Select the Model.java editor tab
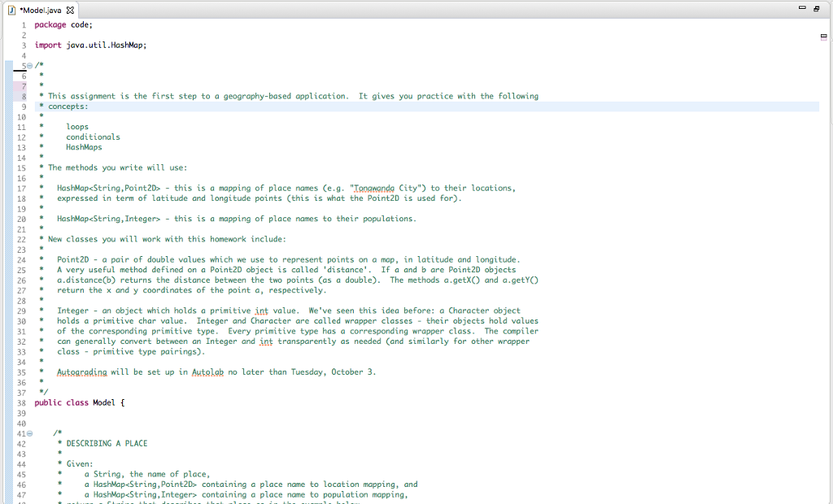The width and height of the screenshot is (833, 504). 41,11
